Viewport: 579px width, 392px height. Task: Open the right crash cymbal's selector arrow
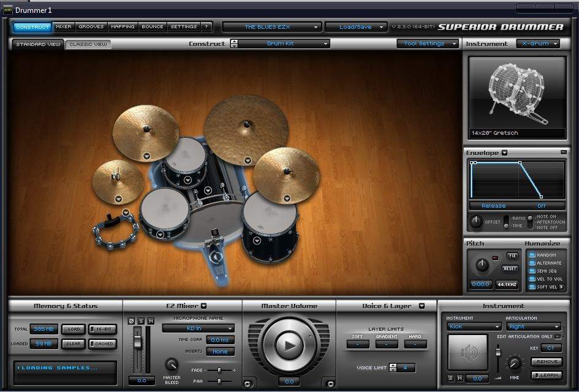[287, 198]
